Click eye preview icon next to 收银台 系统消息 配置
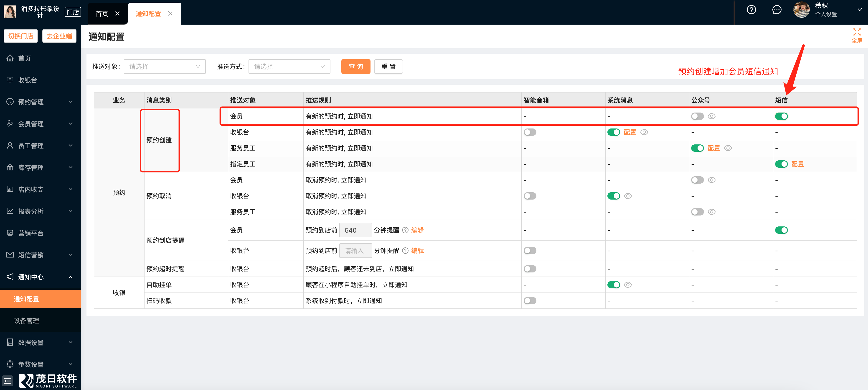868x390 pixels. click(x=644, y=132)
